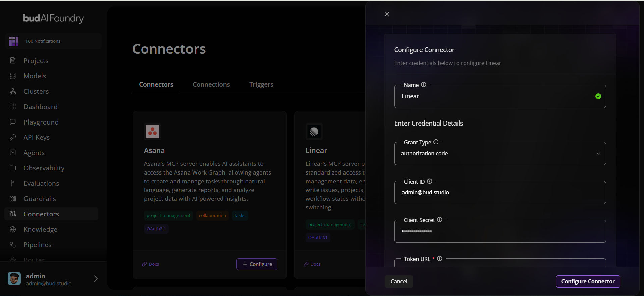
Task: Click the Name field info icon
Action: click(424, 85)
